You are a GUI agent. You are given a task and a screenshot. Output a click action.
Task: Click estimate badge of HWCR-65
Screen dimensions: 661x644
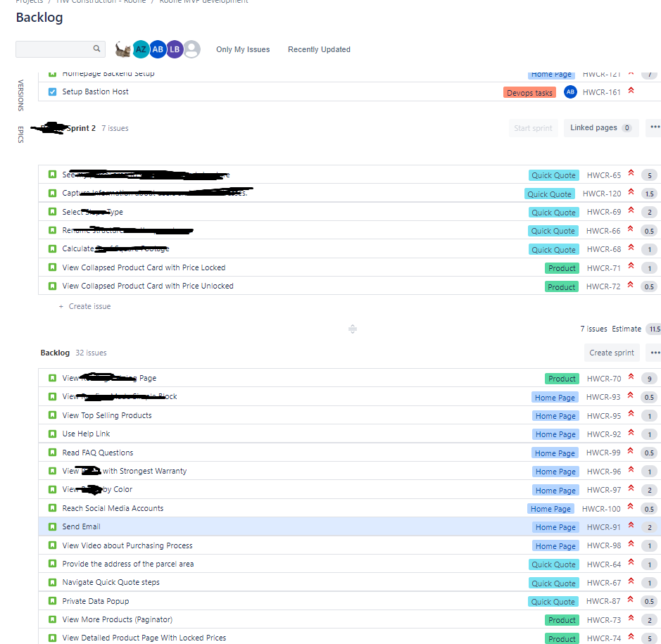[649, 175]
